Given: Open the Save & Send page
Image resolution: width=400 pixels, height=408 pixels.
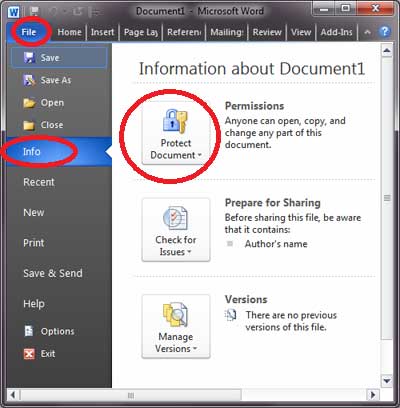Looking at the screenshot, I should 53,273.
